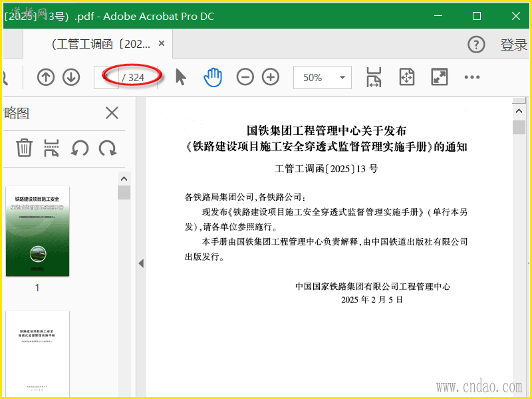Click thumbnail panel scroll up arrow
The width and height of the screenshot is (532, 399).
click(x=124, y=178)
